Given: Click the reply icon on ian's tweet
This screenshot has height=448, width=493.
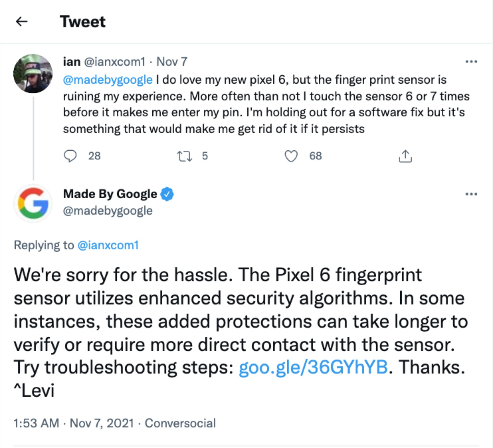Looking at the screenshot, I should tap(71, 156).
